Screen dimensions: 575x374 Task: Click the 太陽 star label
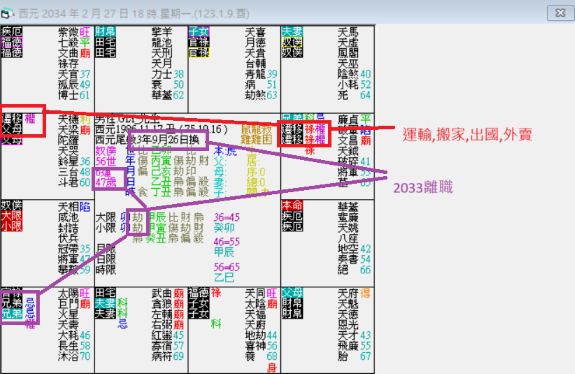68,293
